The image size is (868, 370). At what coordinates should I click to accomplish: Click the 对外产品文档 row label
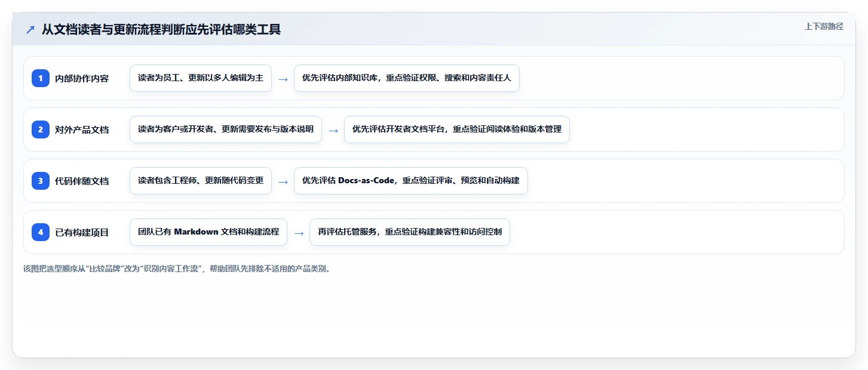[x=82, y=129]
